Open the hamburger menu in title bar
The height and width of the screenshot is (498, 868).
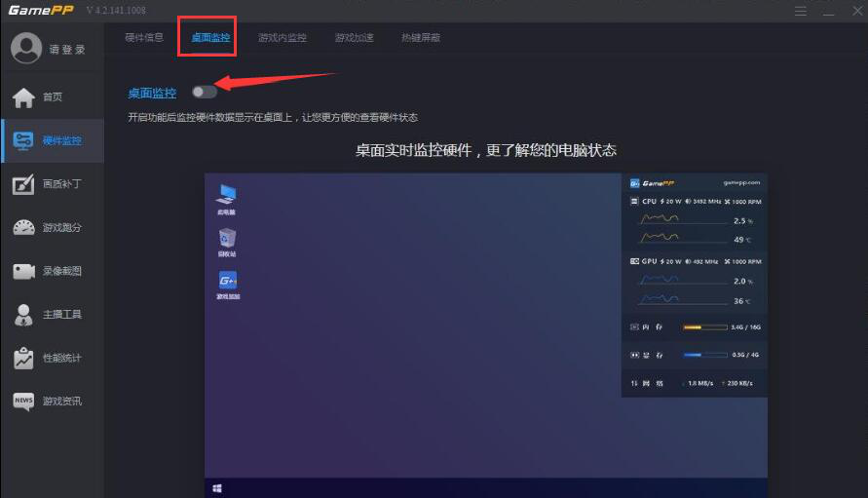[x=801, y=11]
